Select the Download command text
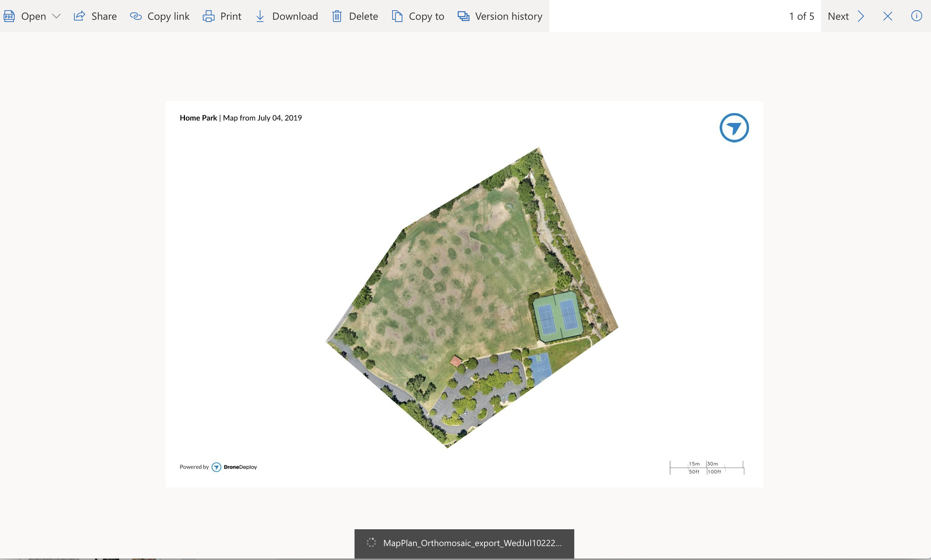The height and width of the screenshot is (560, 931). (295, 16)
